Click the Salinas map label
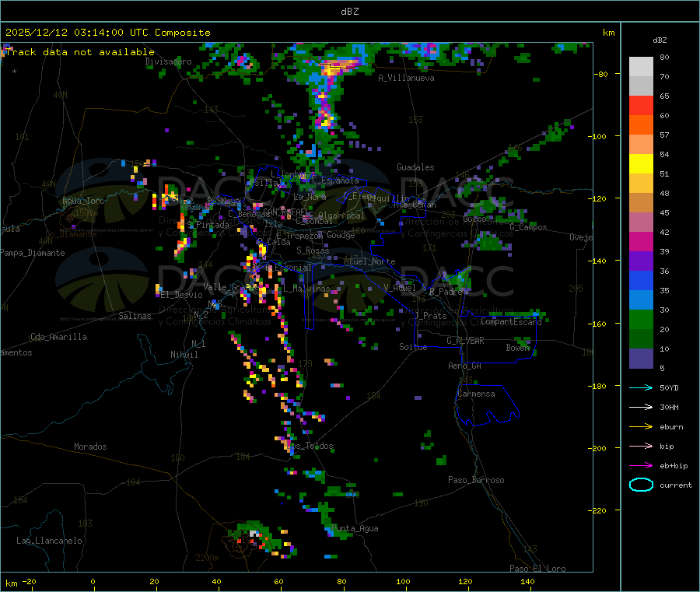 click(x=135, y=316)
